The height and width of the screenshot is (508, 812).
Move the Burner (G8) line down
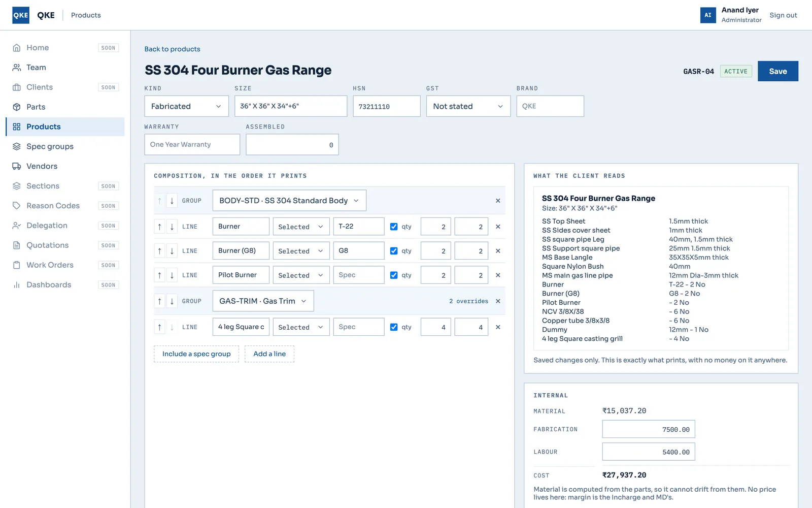172,251
